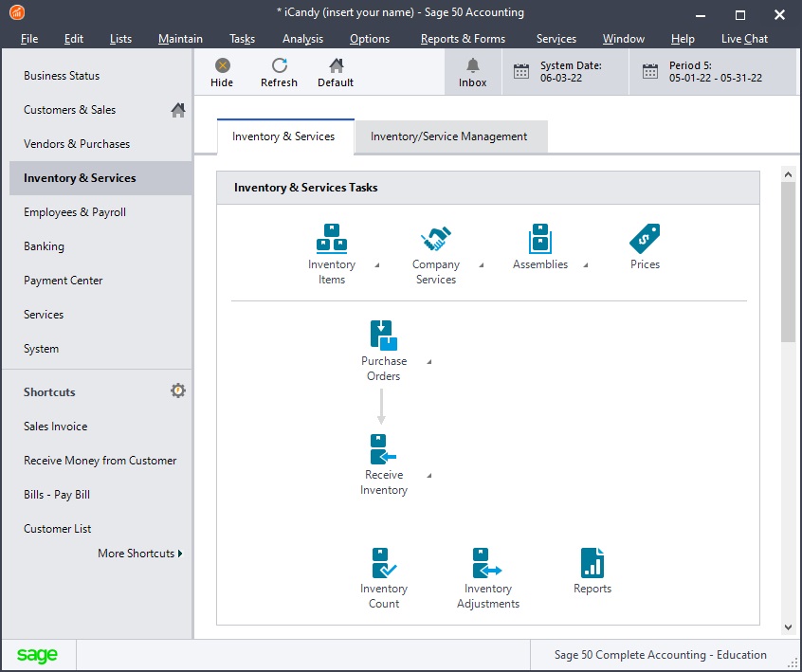Screen dimensions: 802x672
Task: Click the scroll down arrow of tasks panel
Action: pyautogui.click(x=788, y=627)
